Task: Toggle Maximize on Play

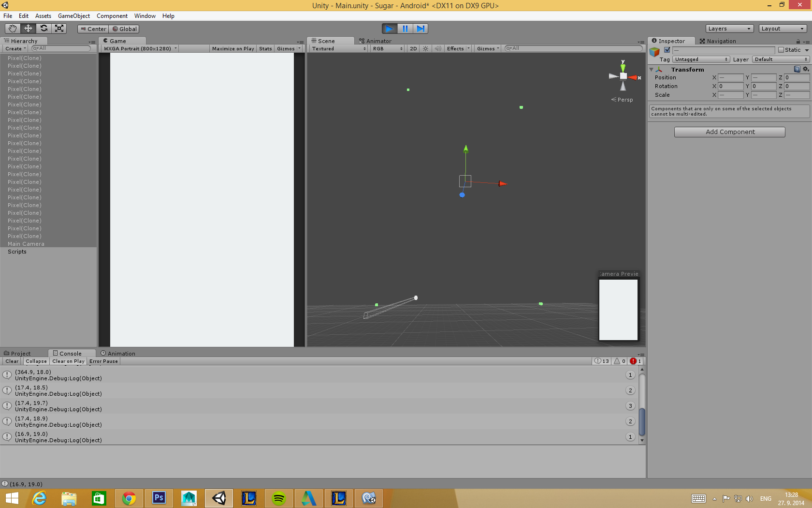Action: [233, 48]
